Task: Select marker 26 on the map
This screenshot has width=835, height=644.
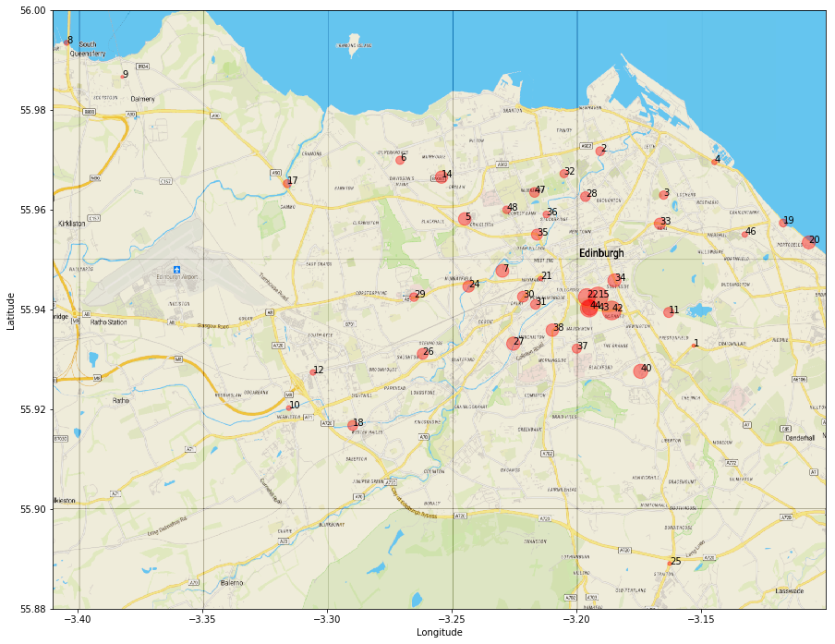Action: (422, 354)
